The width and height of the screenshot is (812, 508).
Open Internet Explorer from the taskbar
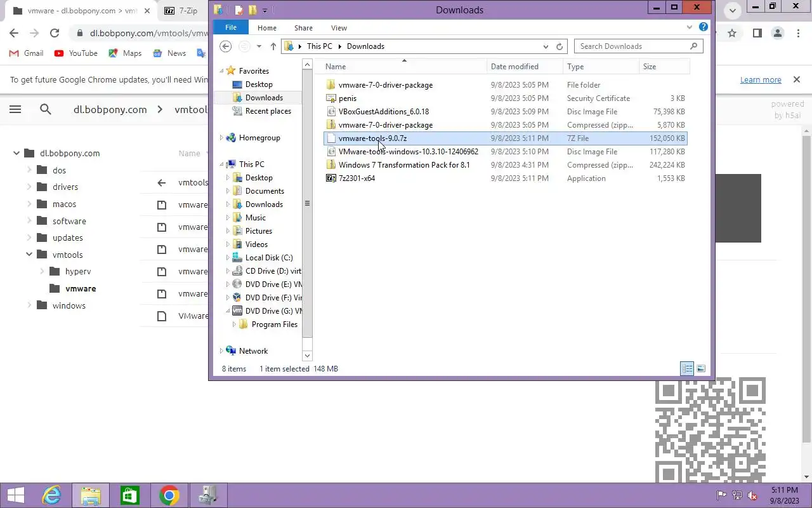51,495
